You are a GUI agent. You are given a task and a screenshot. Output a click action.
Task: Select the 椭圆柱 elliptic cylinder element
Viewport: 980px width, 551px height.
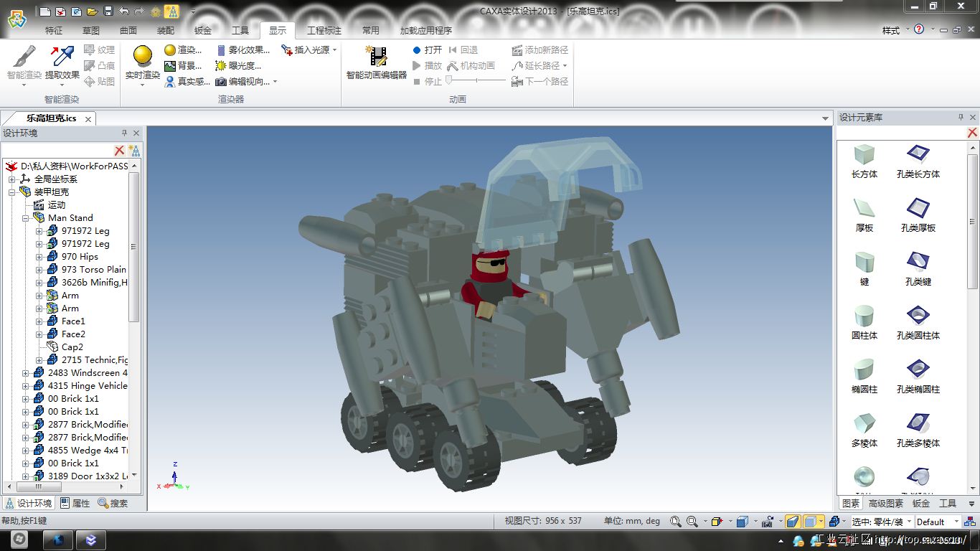coord(864,377)
